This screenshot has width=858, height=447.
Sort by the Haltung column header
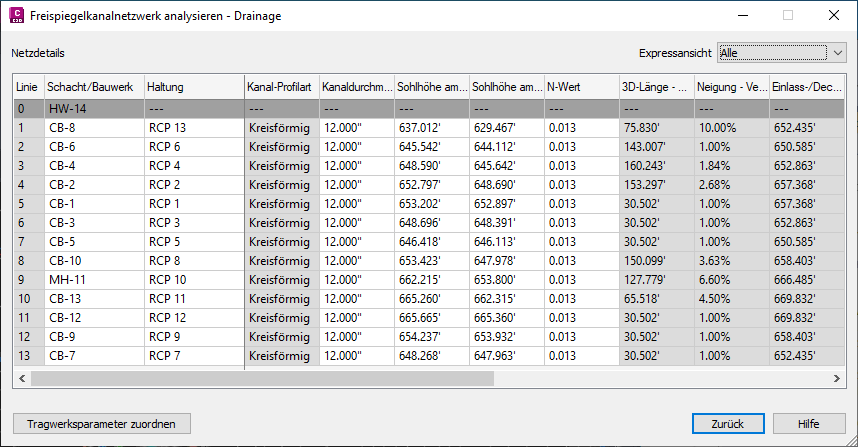(x=194, y=87)
